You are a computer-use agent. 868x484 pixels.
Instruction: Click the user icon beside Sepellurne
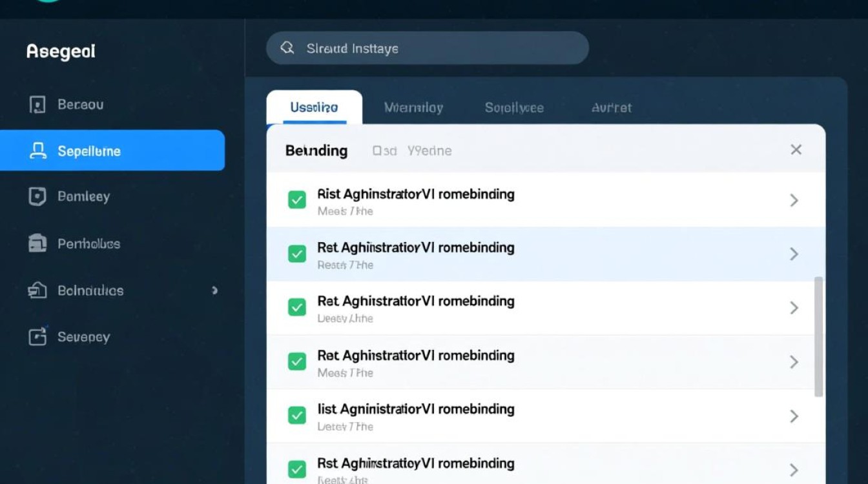[x=37, y=151]
